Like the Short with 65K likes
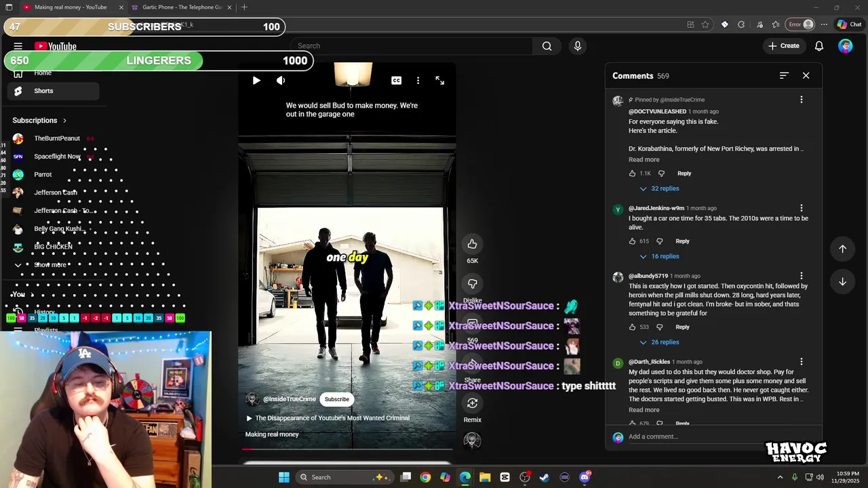This screenshot has width=868, height=488. pyautogui.click(x=472, y=244)
